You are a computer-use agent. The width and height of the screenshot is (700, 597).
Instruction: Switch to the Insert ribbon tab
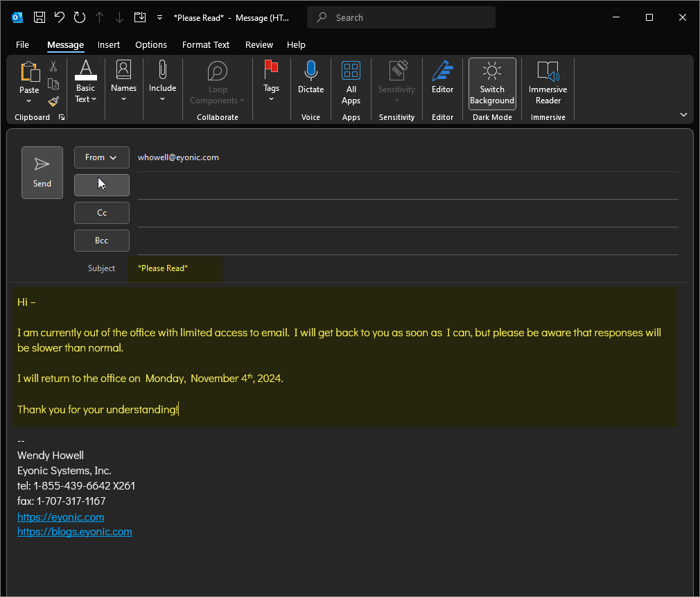click(109, 44)
